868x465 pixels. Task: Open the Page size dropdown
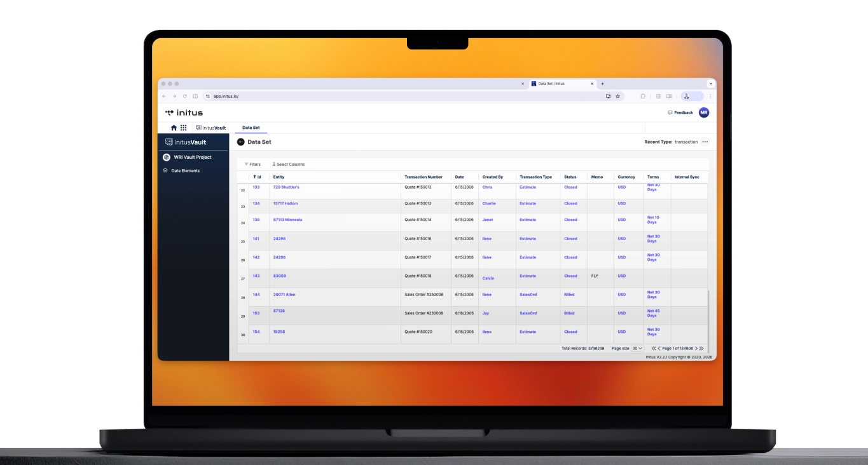637,349
